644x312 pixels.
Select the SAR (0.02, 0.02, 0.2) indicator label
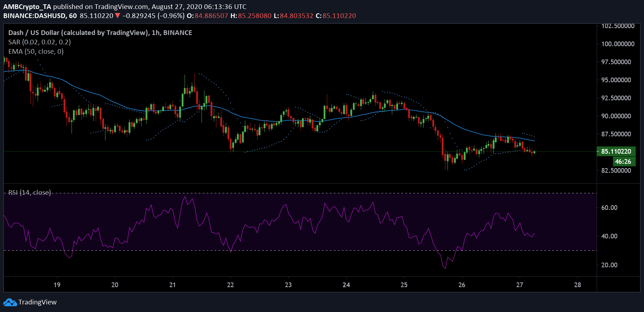click(x=39, y=42)
